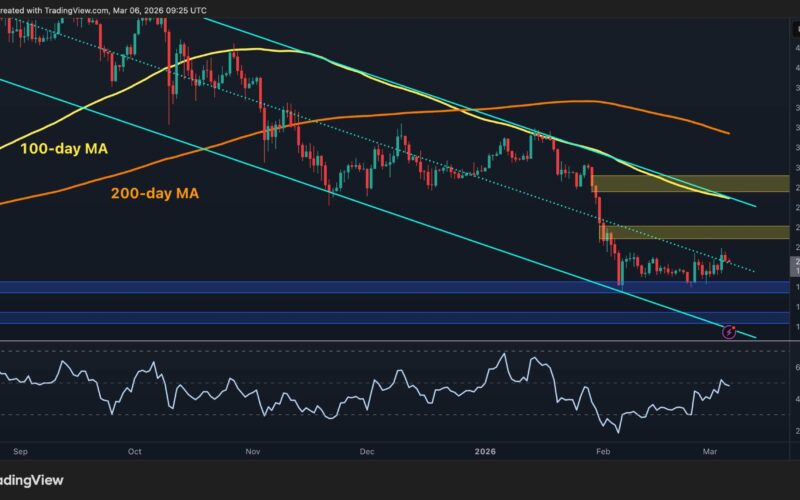Select the Dec label on time axis

coord(367,452)
